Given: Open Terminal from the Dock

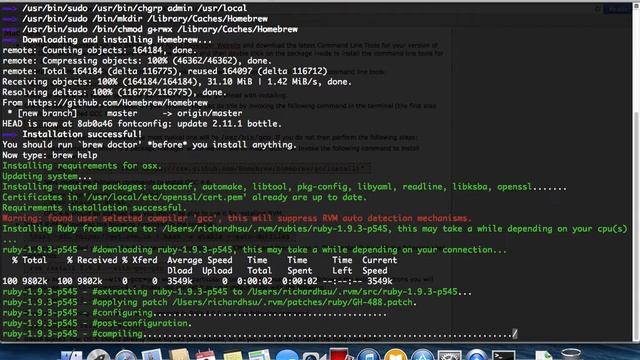Looking at the screenshot, I should tap(503, 355).
